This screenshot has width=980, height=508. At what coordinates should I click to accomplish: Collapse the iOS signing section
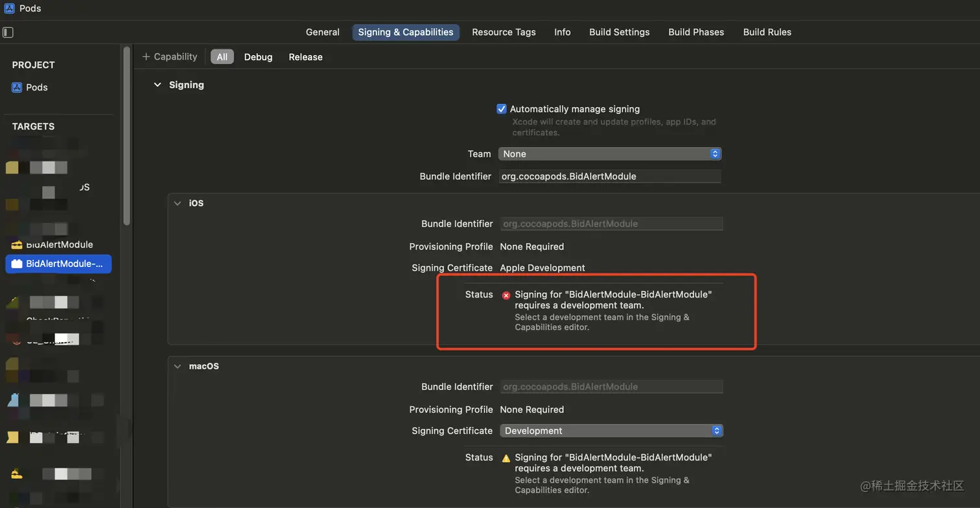click(177, 203)
